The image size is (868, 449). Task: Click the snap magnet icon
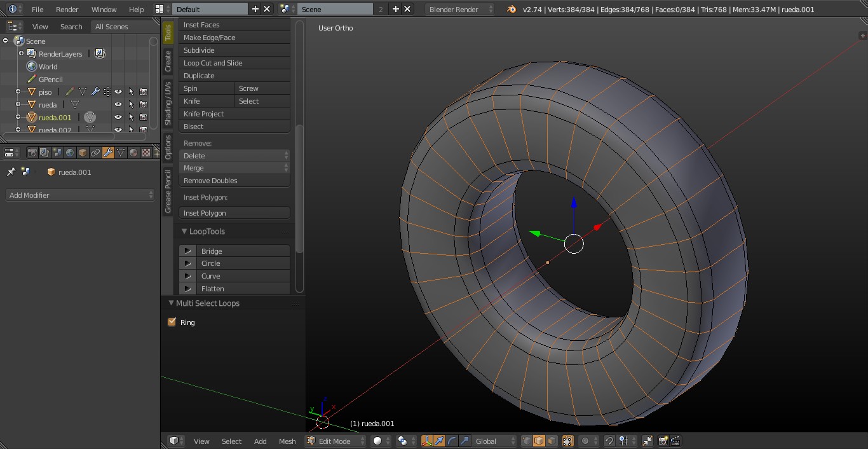609,441
